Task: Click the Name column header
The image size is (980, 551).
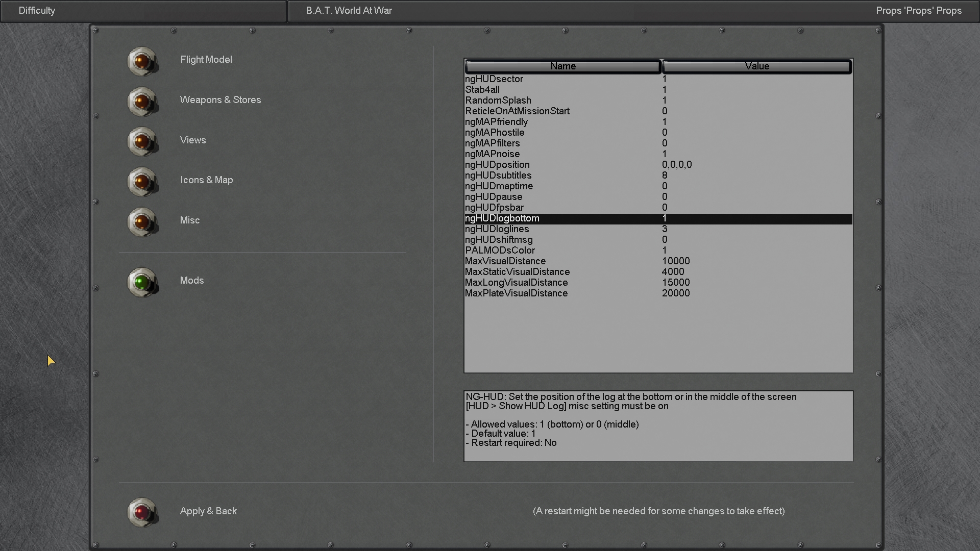Action: (x=562, y=66)
